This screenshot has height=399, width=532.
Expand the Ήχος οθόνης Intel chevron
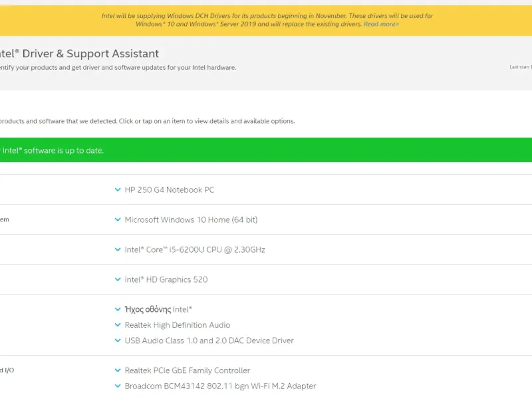(118, 309)
